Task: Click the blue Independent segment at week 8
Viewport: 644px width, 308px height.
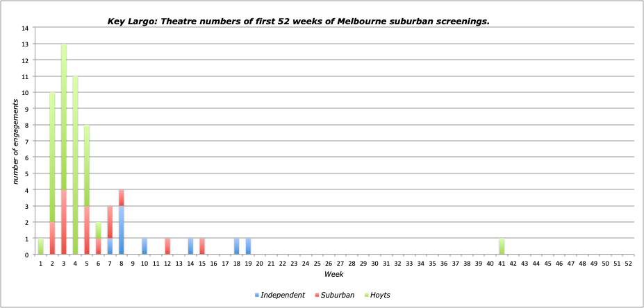Action: pos(122,230)
